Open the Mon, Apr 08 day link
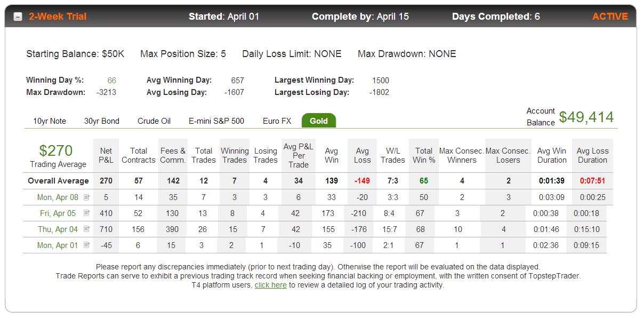Screen dimensions: 644x319 click(x=58, y=197)
